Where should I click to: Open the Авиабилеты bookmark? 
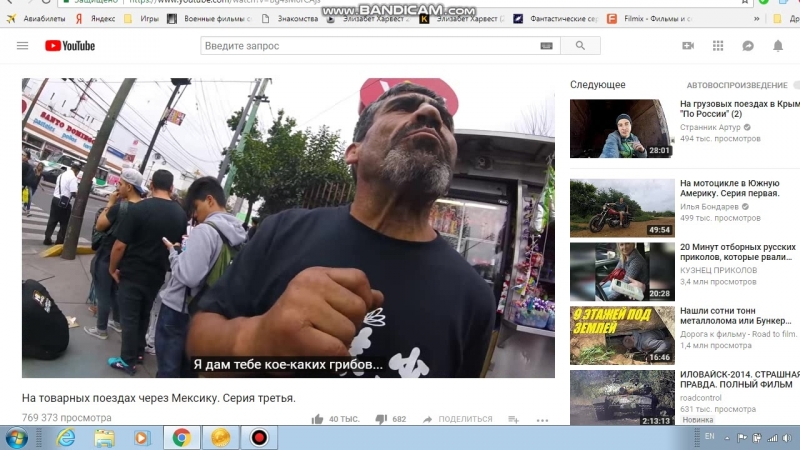click(36, 19)
